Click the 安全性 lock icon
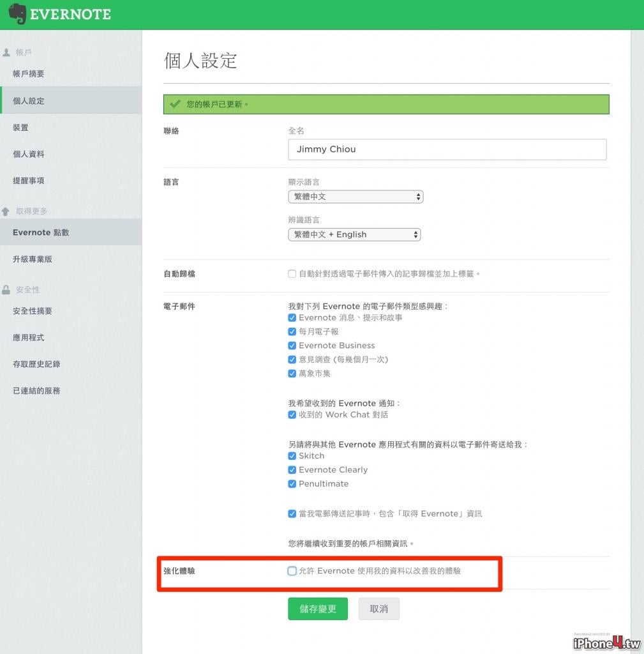 (6, 290)
